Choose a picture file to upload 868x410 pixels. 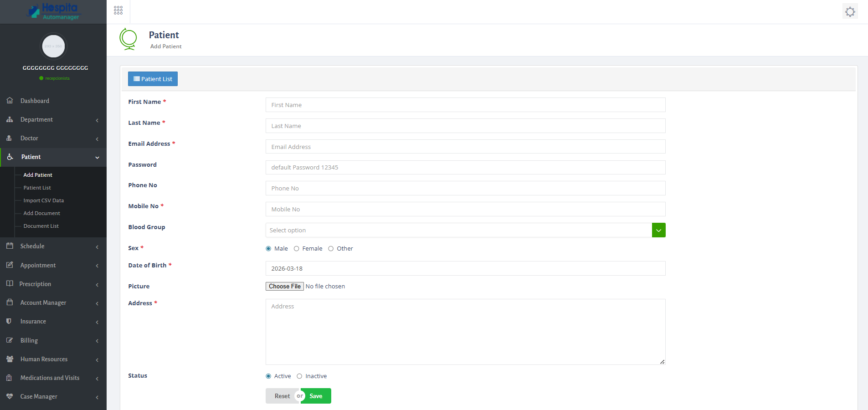coord(284,286)
